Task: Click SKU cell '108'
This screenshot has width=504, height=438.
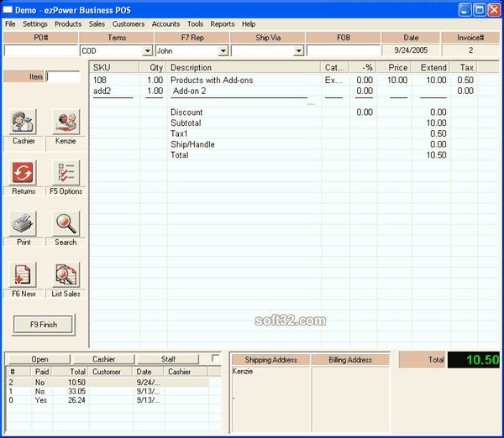Action: click(x=100, y=80)
